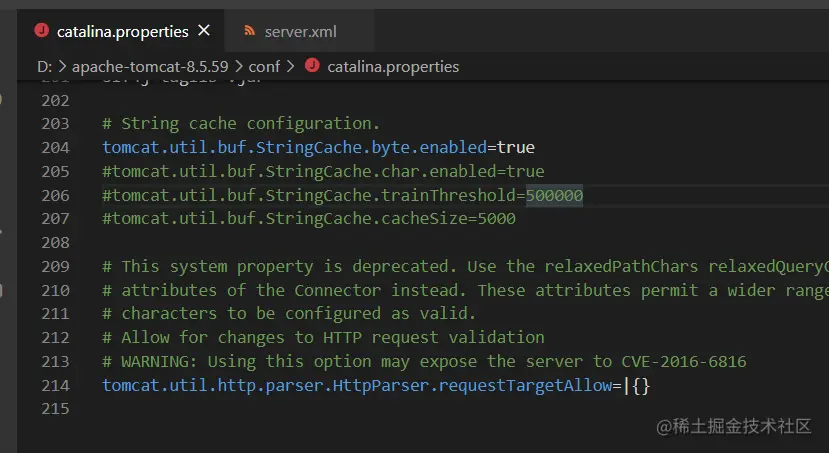829x453 pixels.
Task: Click the commented StringCache.char.enabled line
Action: tap(323, 171)
